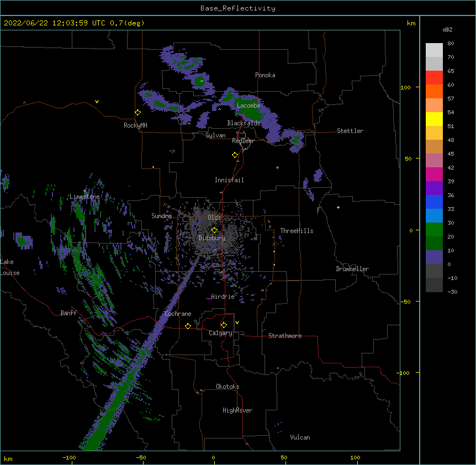Click the Ponoka city label
Image resolution: width=476 pixels, height=465 pixels.
point(265,75)
